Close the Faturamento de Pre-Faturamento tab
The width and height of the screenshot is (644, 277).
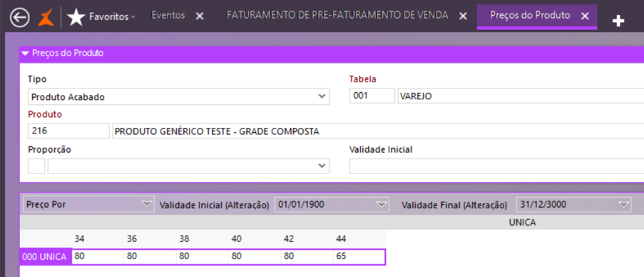463,16
